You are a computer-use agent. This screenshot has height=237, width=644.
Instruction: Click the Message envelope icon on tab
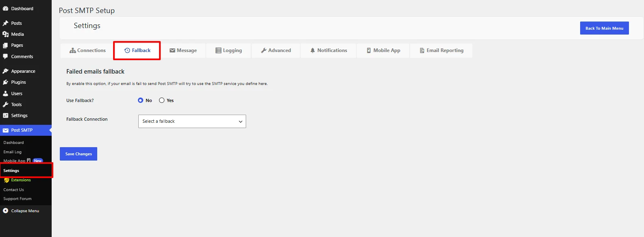pyautogui.click(x=172, y=50)
